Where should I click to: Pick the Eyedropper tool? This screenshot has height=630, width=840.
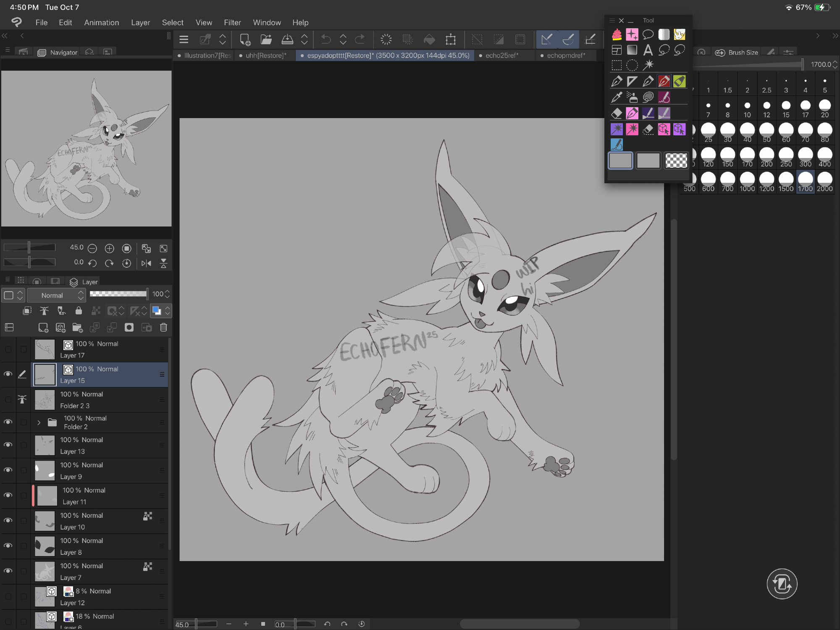coord(616,97)
